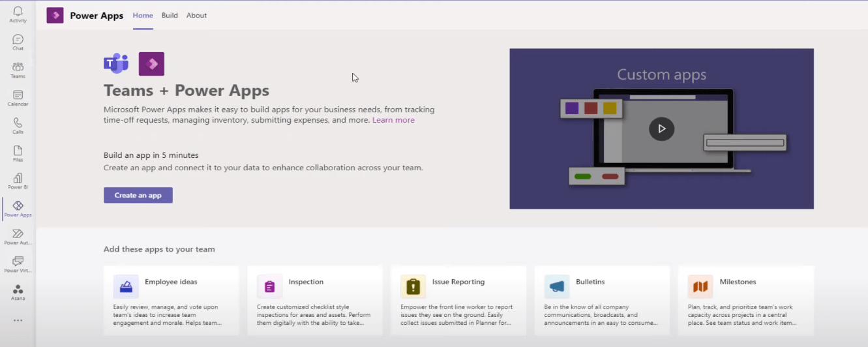Click 'Build an app in 5 minutes' text
The height and width of the screenshot is (347, 868).
click(x=151, y=155)
